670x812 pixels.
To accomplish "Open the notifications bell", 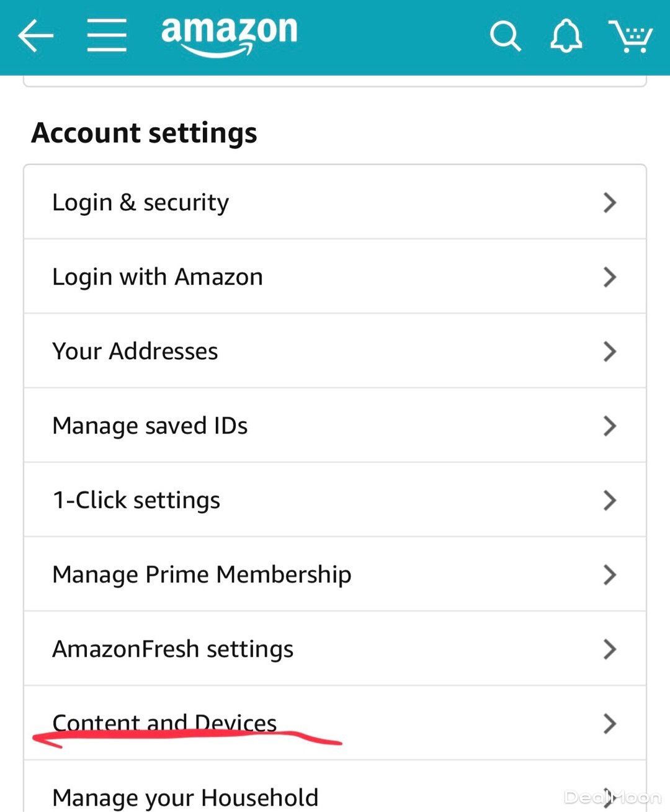I will (x=566, y=36).
